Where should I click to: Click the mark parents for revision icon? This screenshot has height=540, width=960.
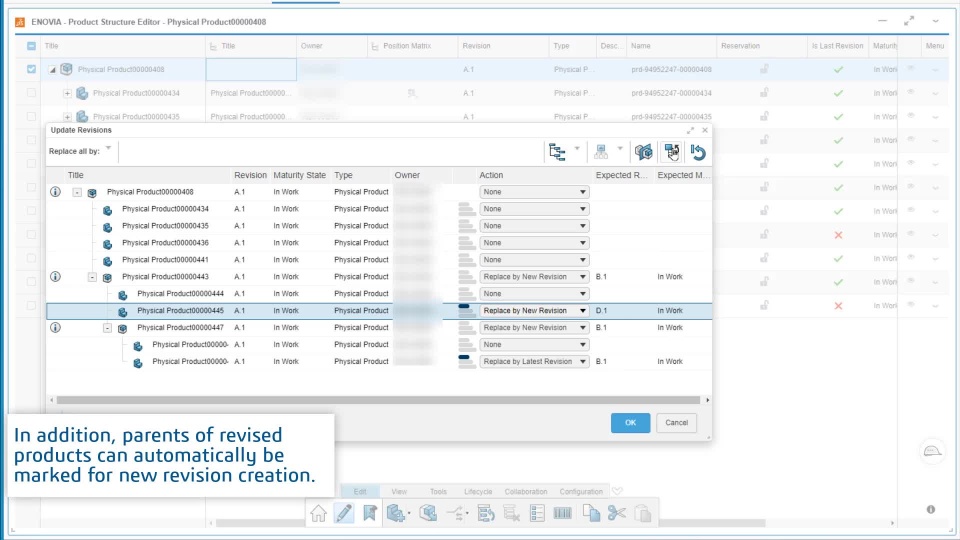672,152
